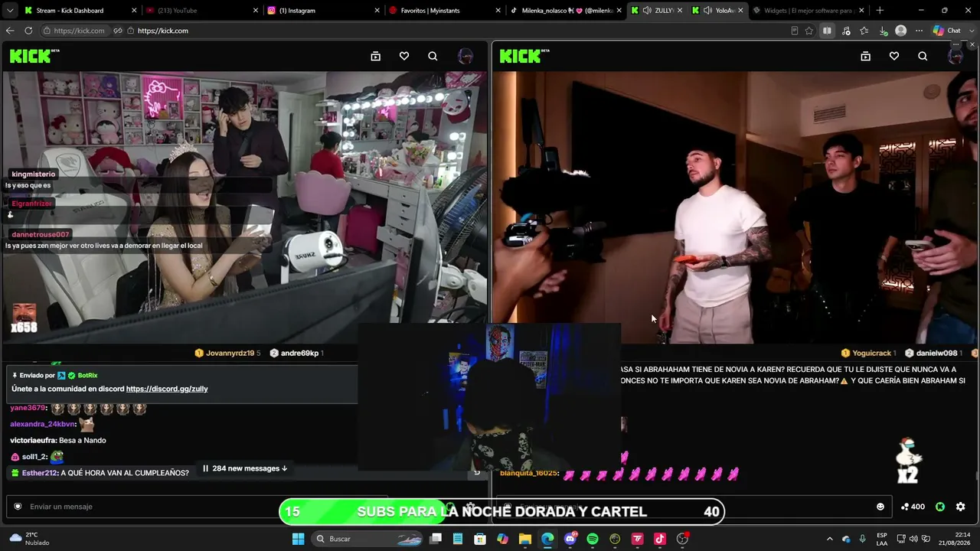Click username victoriaeufra in left chat
This screenshot has height=551, width=980.
pos(33,440)
